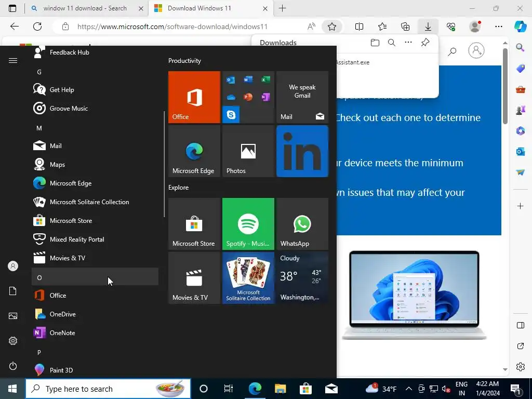Click the letter M section header

tap(95, 128)
